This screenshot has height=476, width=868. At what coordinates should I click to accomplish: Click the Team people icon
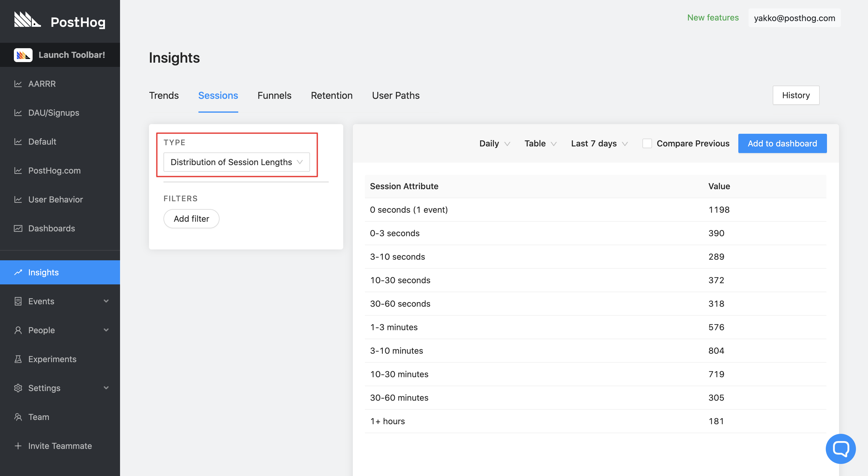[18, 417]
